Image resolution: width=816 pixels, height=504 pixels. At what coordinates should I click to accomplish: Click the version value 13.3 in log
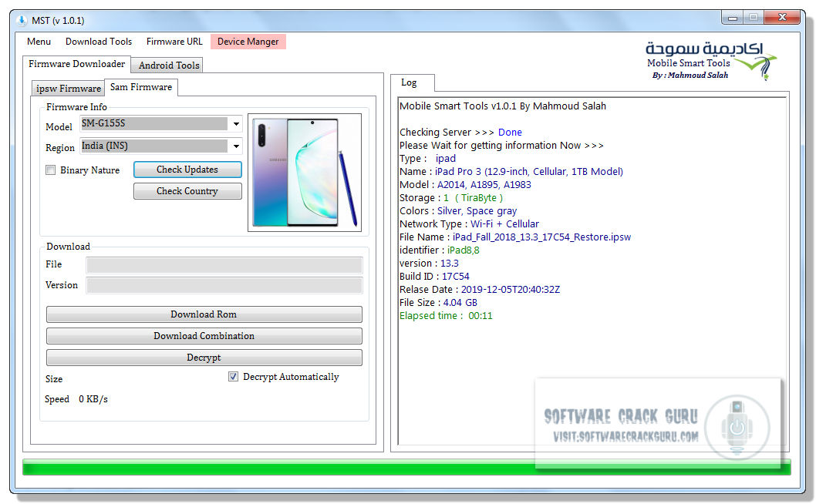pyautogui.click(x=450, y=264)
